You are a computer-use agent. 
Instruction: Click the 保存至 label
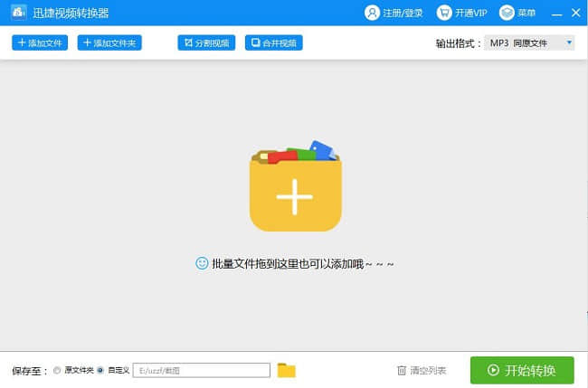point(30,371)
